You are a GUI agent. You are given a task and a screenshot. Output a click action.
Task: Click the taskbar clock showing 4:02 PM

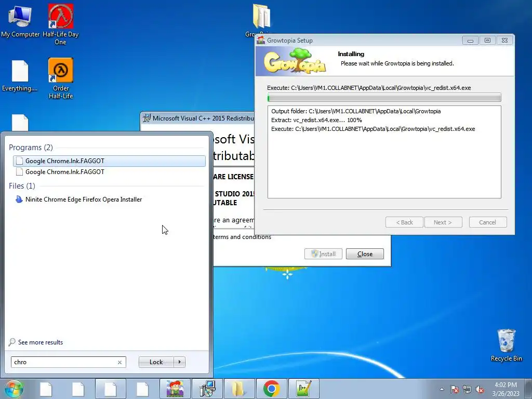coord(506,389)
